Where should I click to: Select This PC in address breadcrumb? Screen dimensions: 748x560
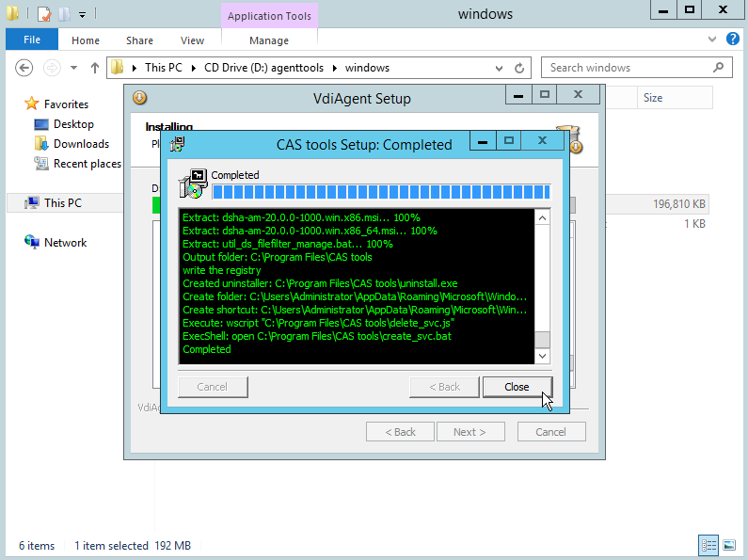pyautogui.click(x=164, y=68)
